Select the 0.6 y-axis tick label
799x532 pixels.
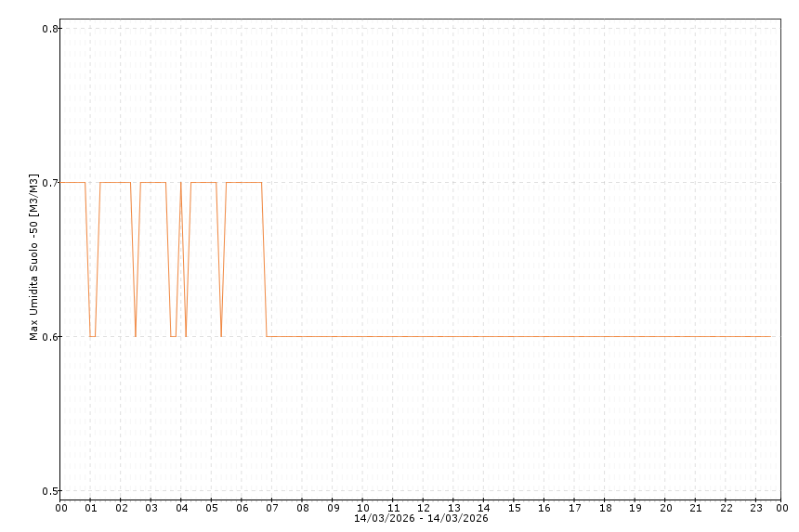[x=50, y=337]
